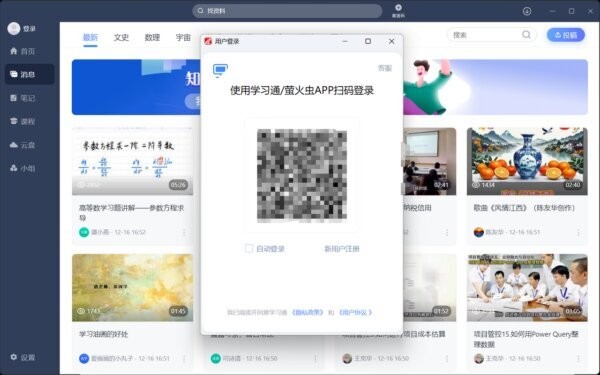Click the title 学习油画的好处
This screenshot has height=375, width=600.
point(103,334)
